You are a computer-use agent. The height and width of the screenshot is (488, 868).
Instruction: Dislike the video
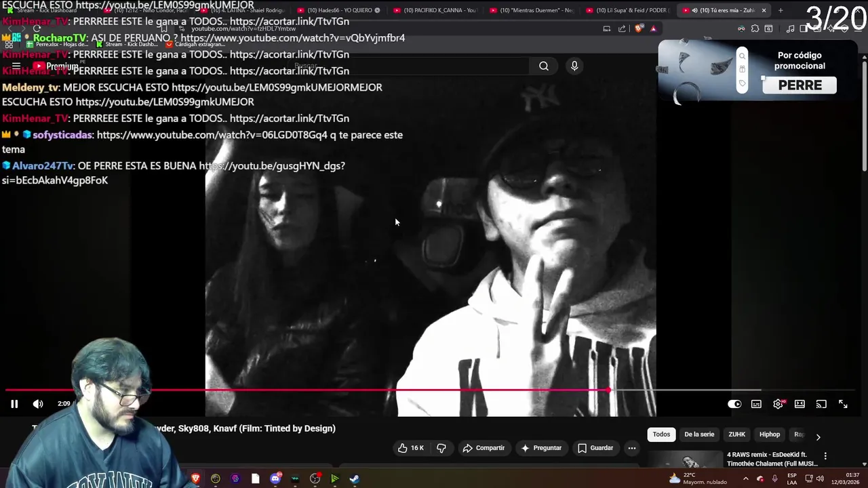point(441,448)
